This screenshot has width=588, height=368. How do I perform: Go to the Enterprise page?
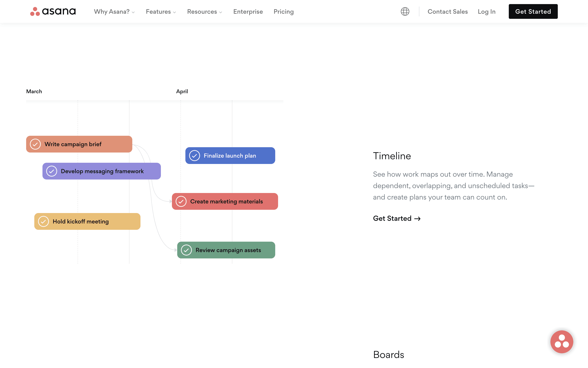coord(248,11)
